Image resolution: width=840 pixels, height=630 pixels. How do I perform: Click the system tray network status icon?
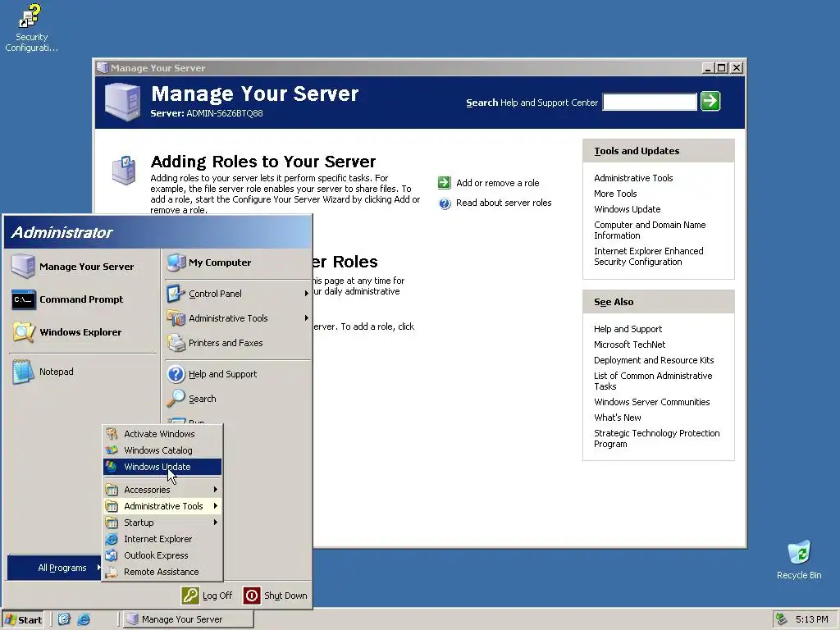(x=782, y=619)
